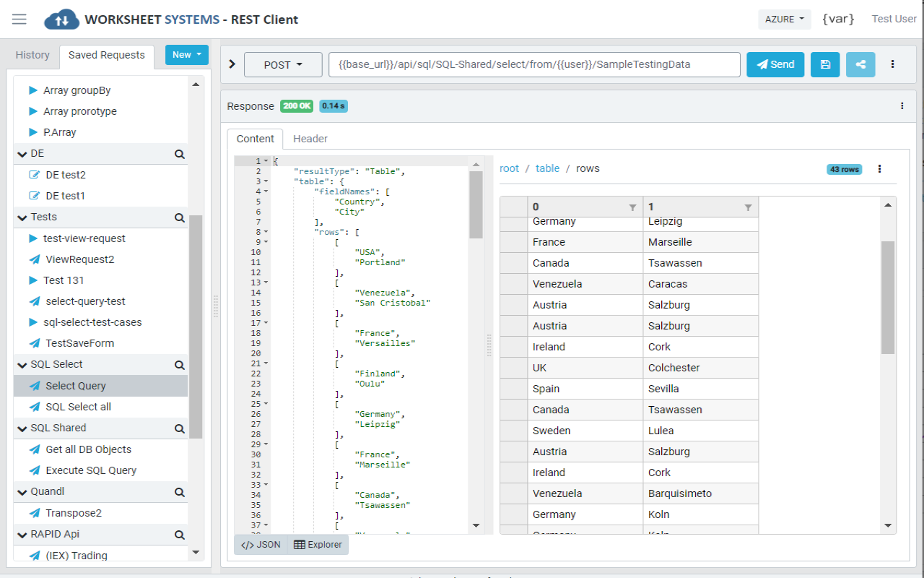This screenshot has height=578, width=924.
Task: Filter column 0 in the rows table
Action: [x=632, y=208]
